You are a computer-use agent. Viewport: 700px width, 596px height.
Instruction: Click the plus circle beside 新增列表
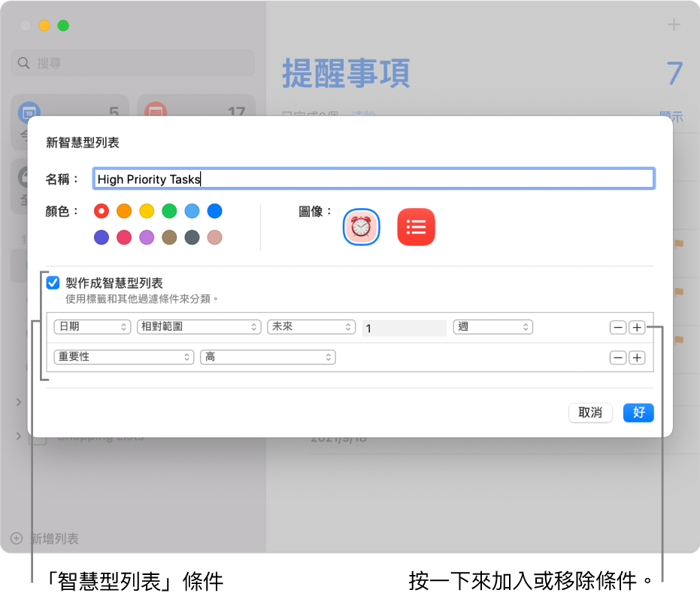tap(18, 539)
